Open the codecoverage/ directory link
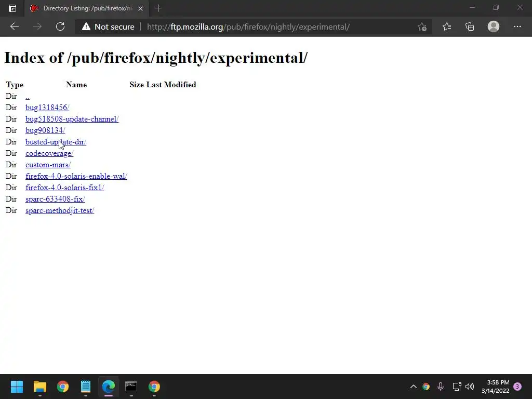The width and height of the screenshot is (532, 399). [x=49, y=153]
